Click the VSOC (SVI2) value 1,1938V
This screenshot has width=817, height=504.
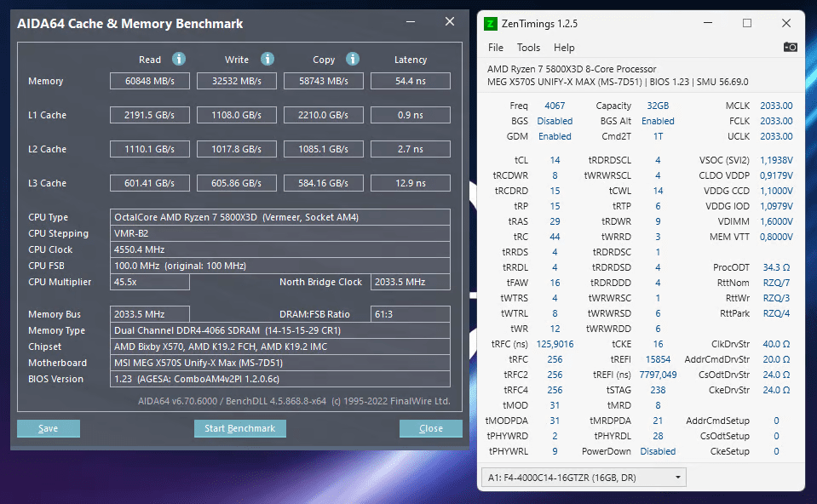776,160
